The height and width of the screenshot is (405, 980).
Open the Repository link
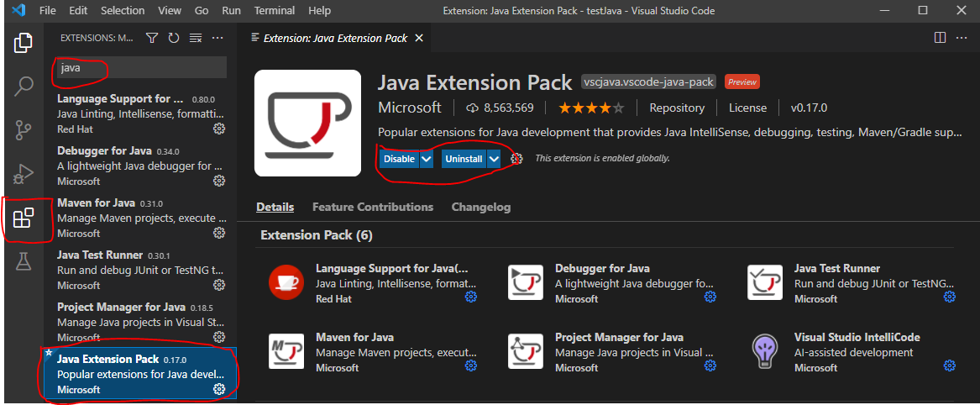(677, 108)
